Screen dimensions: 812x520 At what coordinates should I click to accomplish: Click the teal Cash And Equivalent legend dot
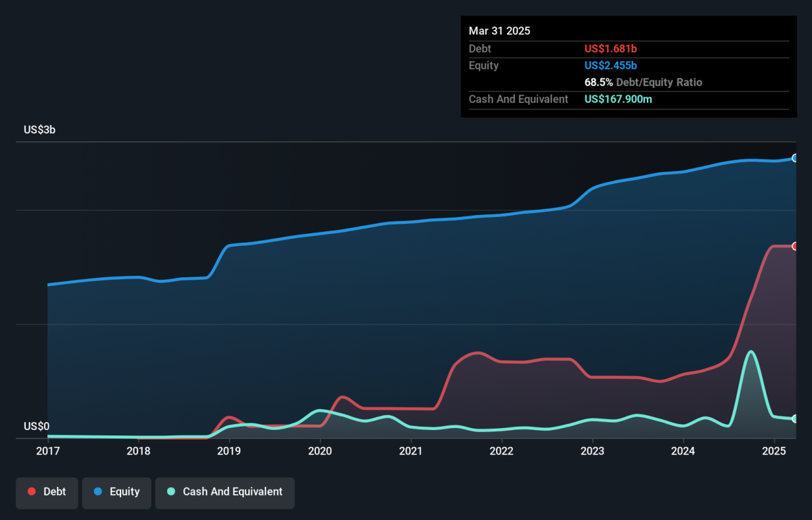pos(171,492)
